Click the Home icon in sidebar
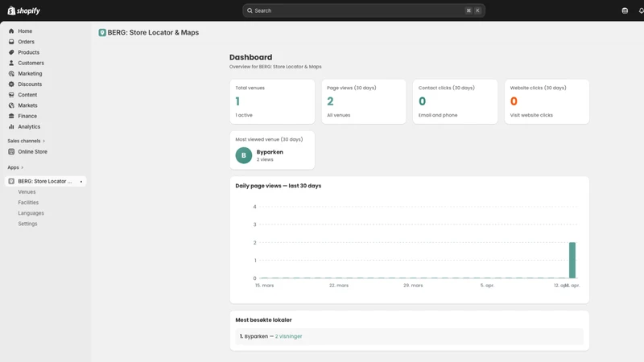644x362 pixels. (x=11, y=31)
